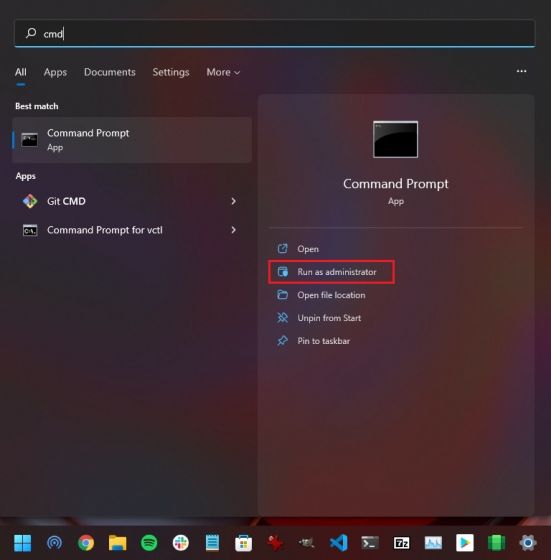Click the search box containing cmd

tap(274, 34)
